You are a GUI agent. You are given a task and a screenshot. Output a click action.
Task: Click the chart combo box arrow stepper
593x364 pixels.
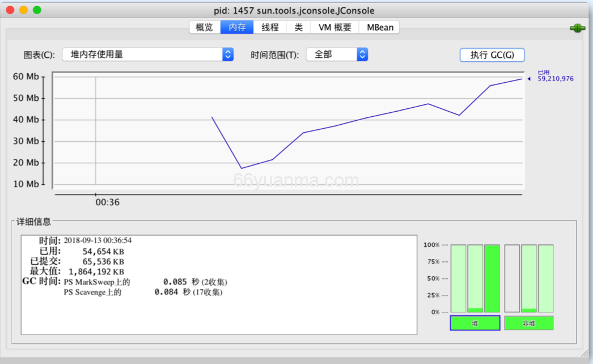coord(227,54)
